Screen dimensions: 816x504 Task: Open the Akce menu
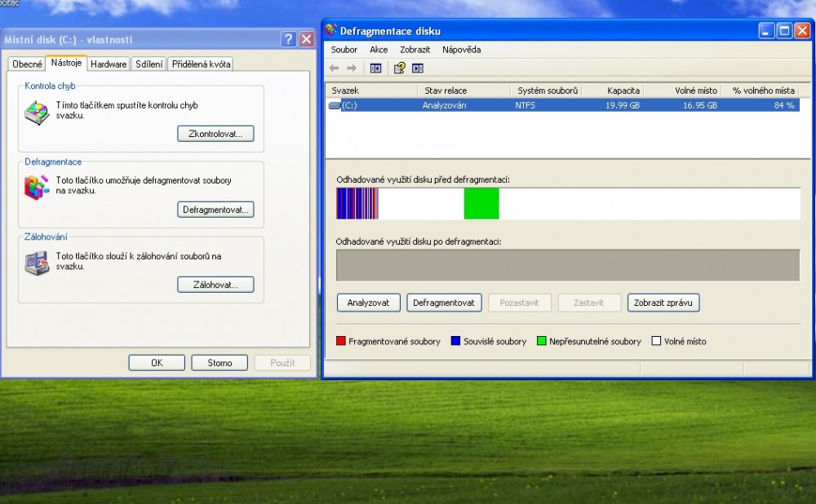click(x=379, y=50)
